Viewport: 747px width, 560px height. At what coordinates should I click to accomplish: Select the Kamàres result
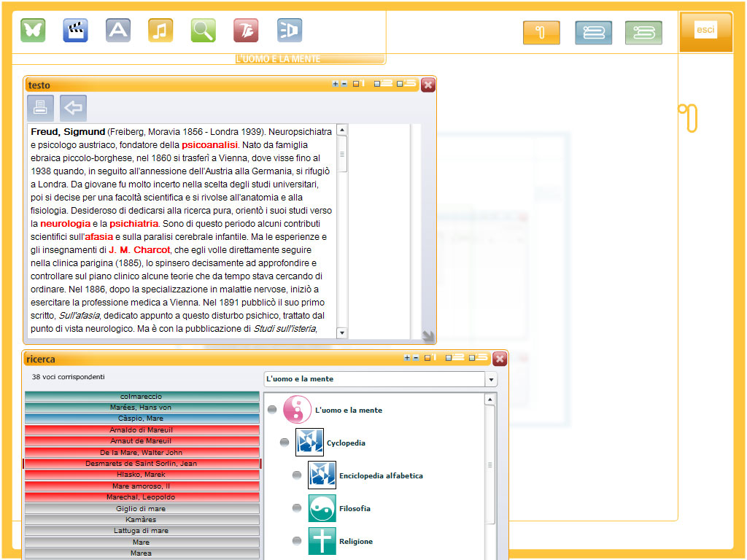point(142,519)
